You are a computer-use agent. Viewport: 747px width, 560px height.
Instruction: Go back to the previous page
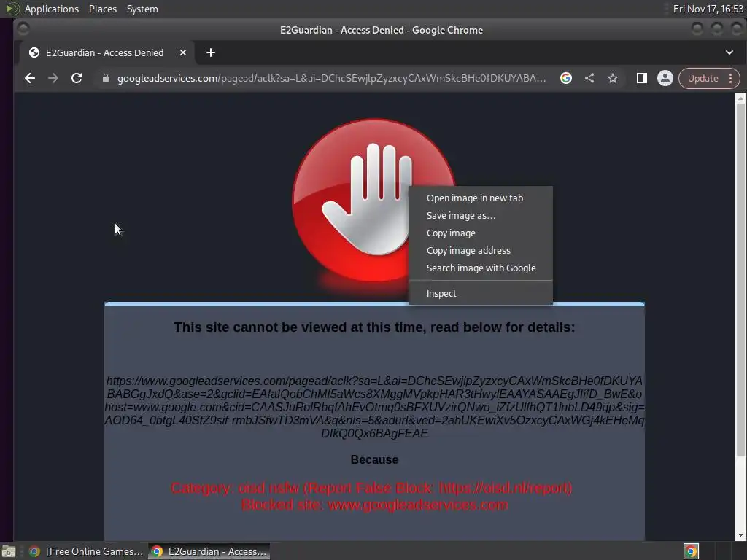pyautogui.click(x=29, y=78)
